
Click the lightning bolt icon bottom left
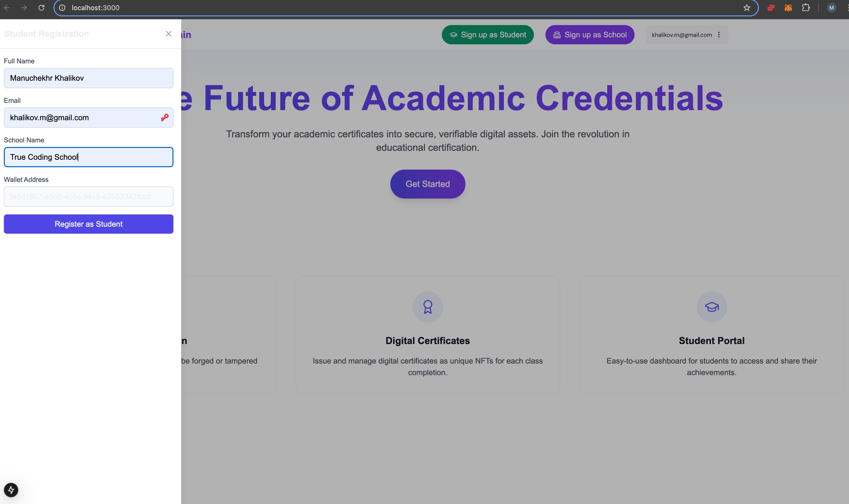point(11,490)
